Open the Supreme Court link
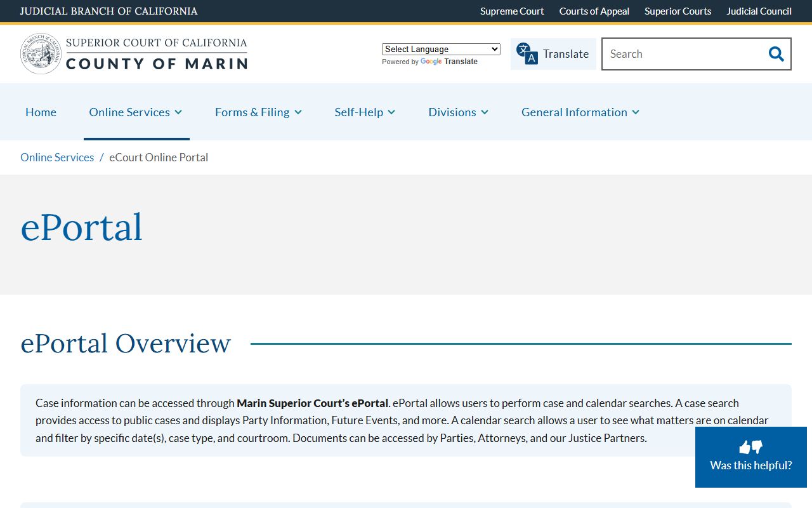The width and height of the screenshot is (812, 508). pos(512,11)
